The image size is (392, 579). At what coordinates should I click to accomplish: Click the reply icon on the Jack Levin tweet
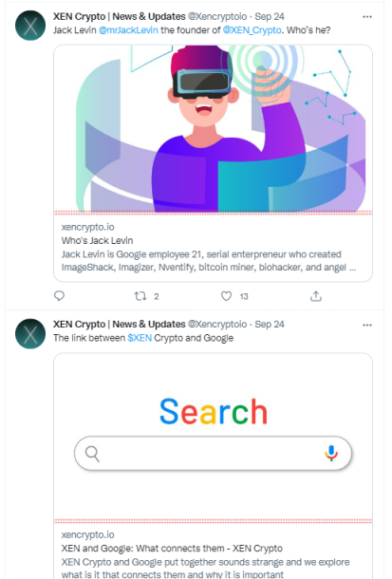pos(59,296)
